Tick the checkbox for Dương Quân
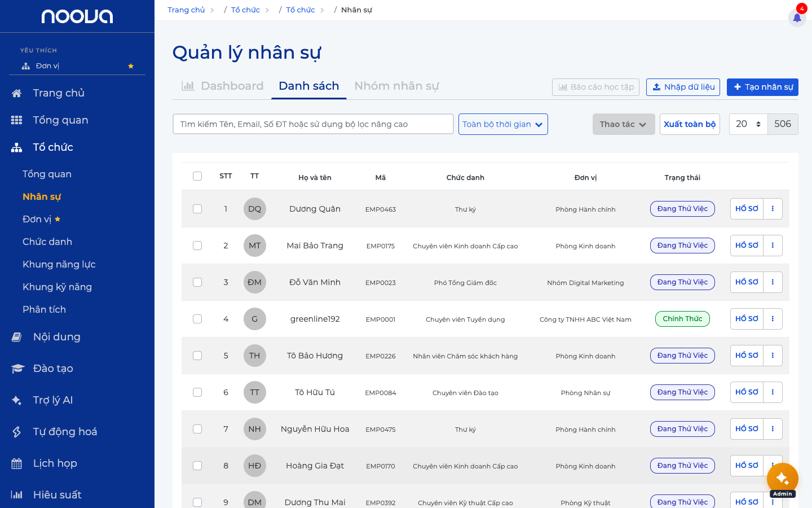The image size is (812, 508). [197, 209]
